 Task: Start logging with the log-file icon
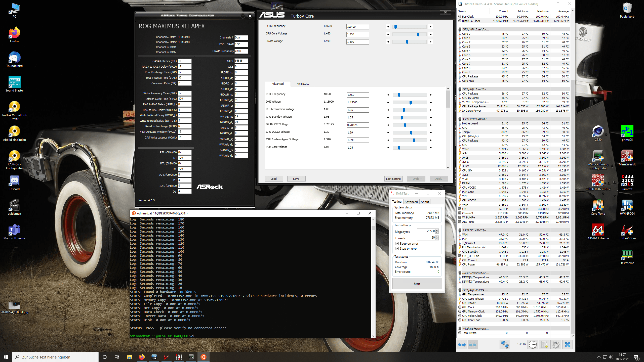click(x=544, y=345)
